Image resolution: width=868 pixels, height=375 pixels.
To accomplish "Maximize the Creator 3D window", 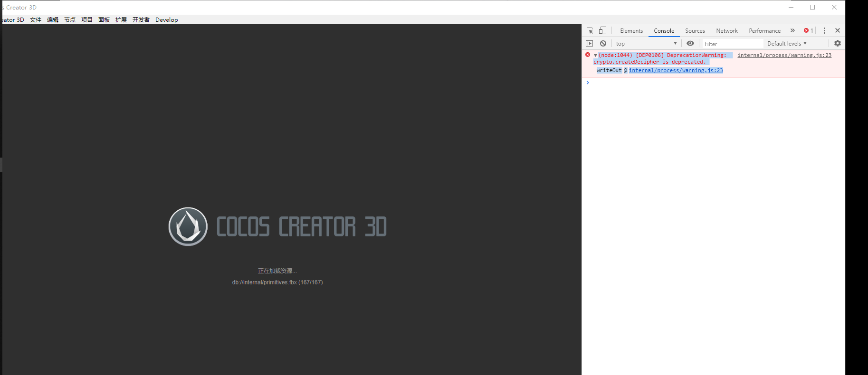I will click(x=812, y=7).
